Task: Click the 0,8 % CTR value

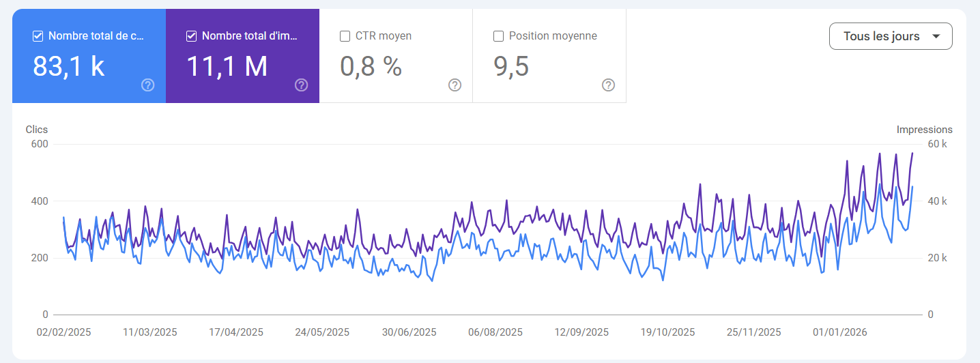Action: click(371, 66)
